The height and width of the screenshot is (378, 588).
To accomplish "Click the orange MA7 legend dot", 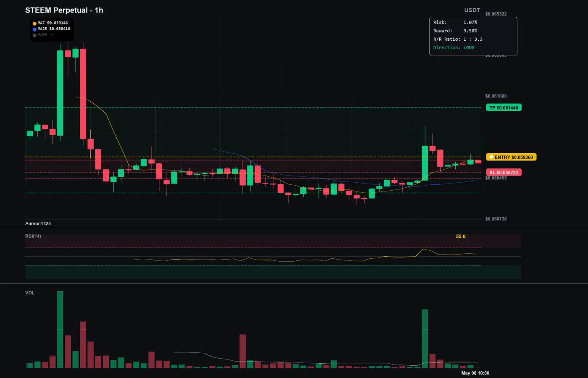I will coord(34,24).
